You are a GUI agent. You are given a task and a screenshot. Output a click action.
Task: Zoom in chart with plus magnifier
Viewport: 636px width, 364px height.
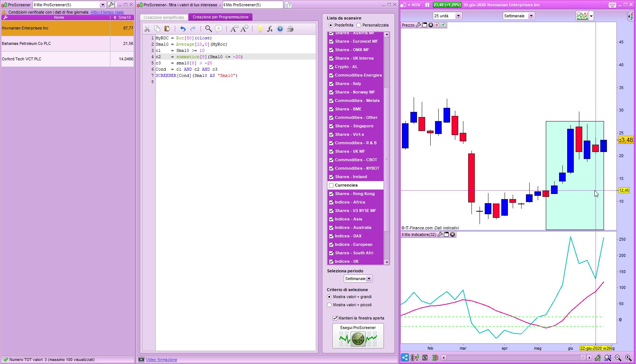tap(628, 358)
